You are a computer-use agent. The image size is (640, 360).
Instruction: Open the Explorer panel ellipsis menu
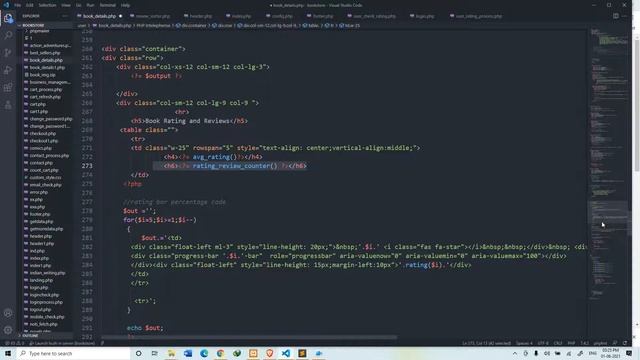coord(65,16)
